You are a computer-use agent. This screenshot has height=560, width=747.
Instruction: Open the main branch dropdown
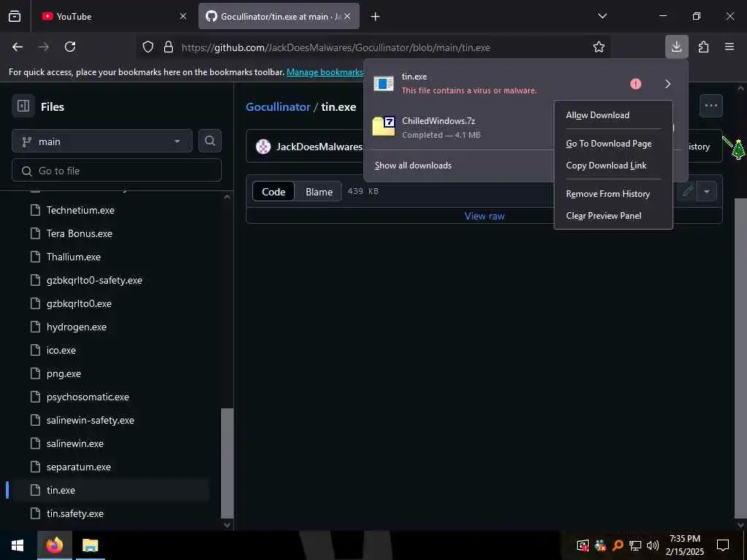[102, 141]
